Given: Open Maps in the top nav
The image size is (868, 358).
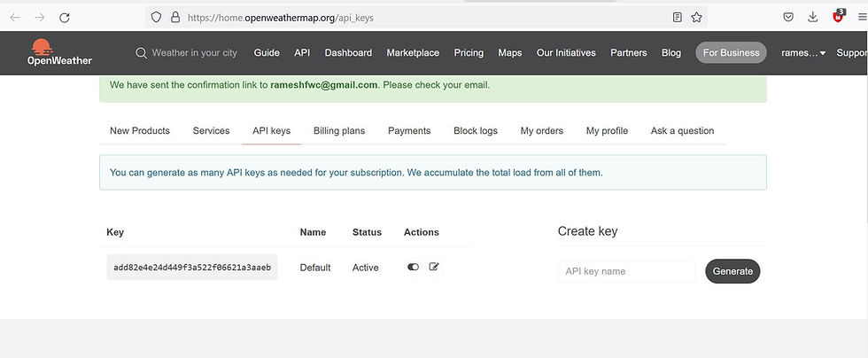Looking at the screenshot, I should click(x=510, y=52).
